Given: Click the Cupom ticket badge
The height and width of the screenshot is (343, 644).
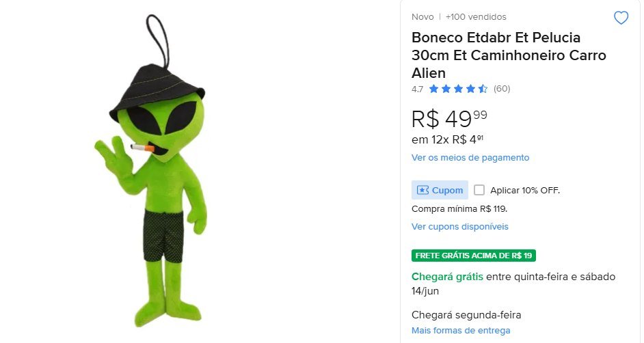Looking at the screenshot, I should [440, 190].
